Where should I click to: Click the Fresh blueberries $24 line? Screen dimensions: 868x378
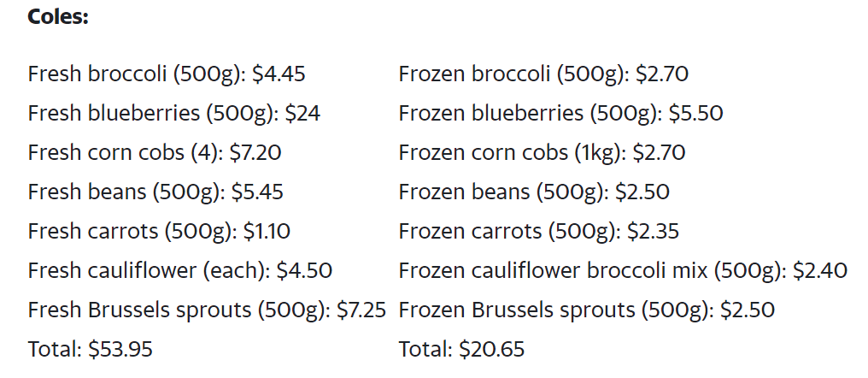coord(173,113)
